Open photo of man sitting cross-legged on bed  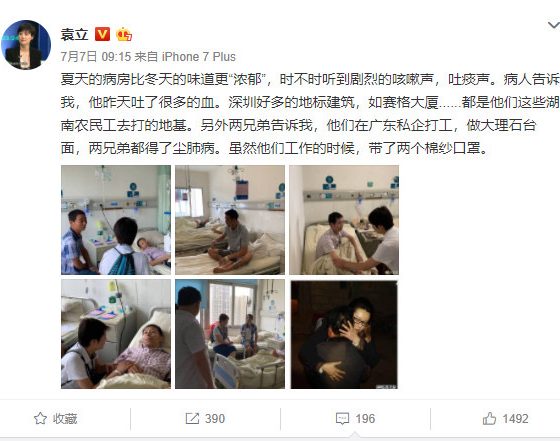click(x=230, y=220)
